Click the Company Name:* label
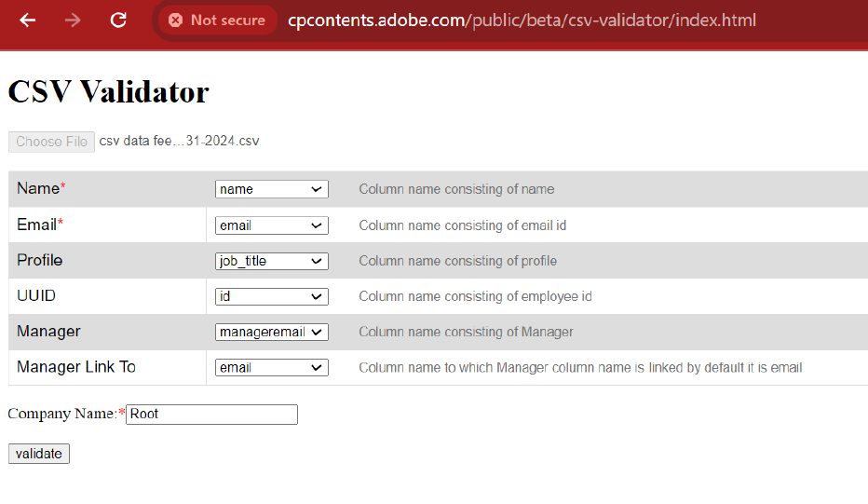Image resolution: width=868 pixels, height=504 pixels. pyautogui.click(x=66, y=414)
